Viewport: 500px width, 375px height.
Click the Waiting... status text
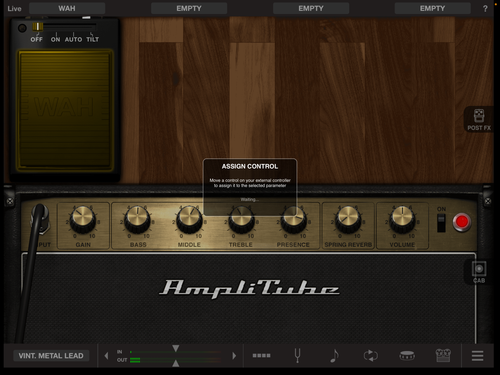[x=250, y=199]
